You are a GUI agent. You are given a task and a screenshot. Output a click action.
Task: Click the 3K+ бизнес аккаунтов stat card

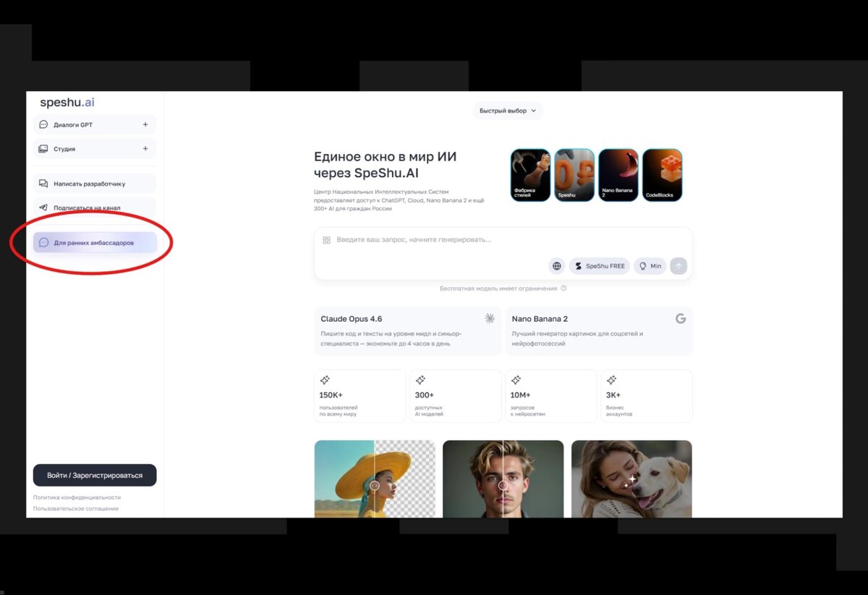point(647,396)
